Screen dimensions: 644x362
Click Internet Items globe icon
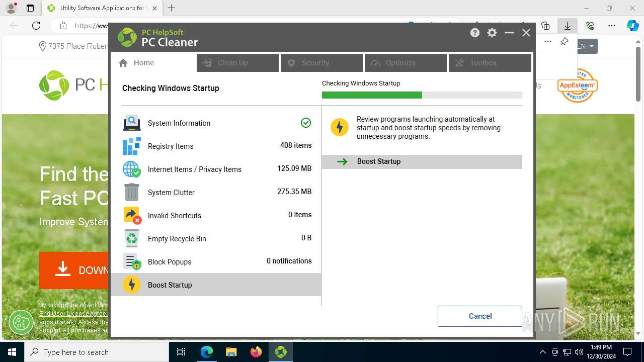point(132,169)
